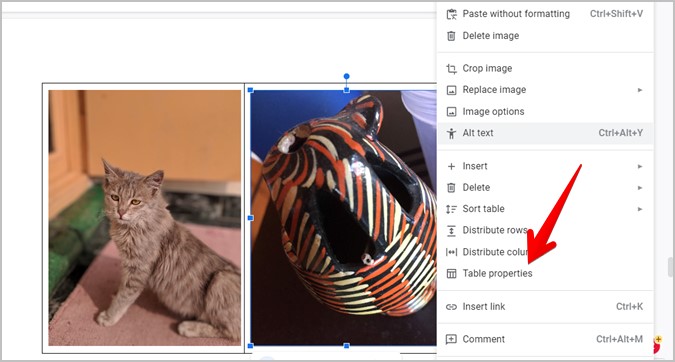This screenshot has width=675, height=362.
Task: Click the Comment icon
Action: click(x=451, y=339)
